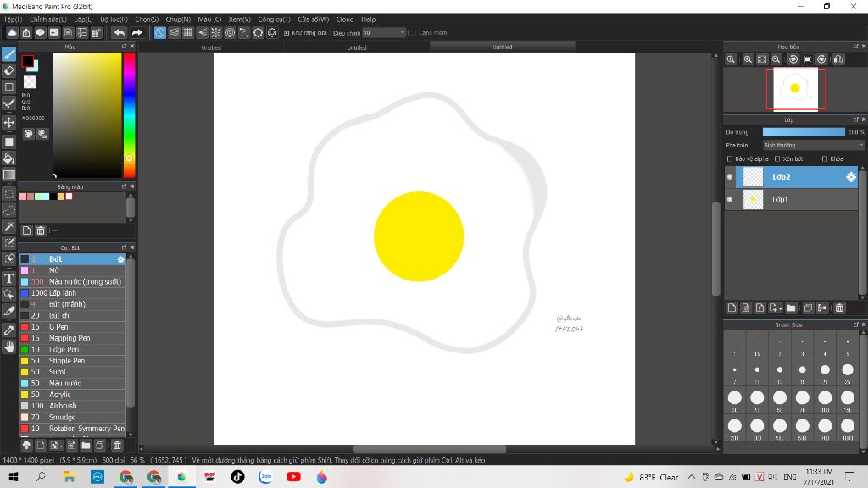
Task: Open the Pha trộn blend mode dropdown
Action: click(813, 145)
